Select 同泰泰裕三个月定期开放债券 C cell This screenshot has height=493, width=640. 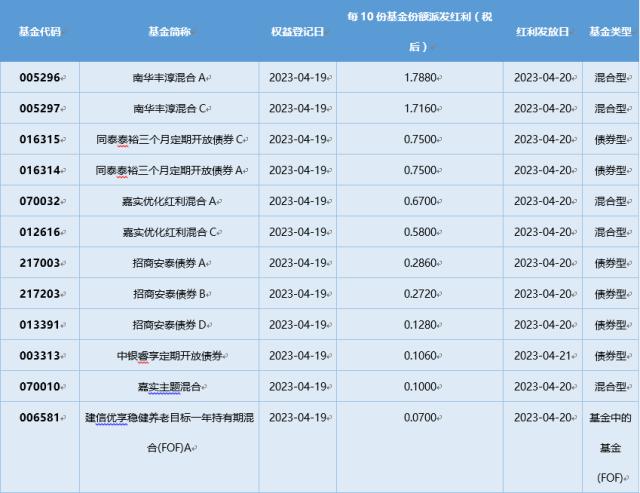[x=169, y=139]
